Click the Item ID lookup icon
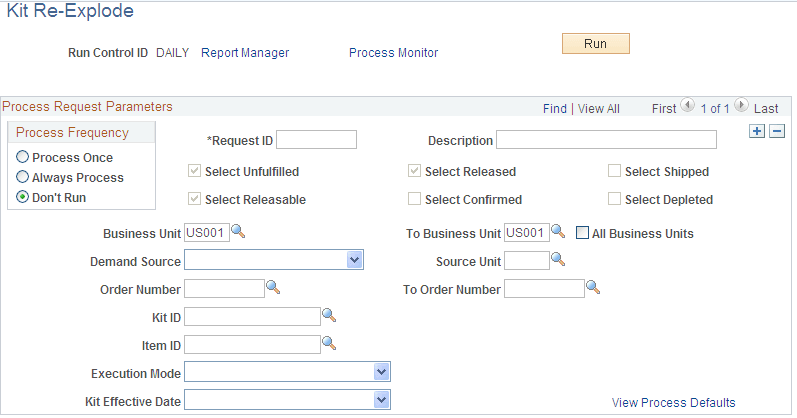 [329, 343]
